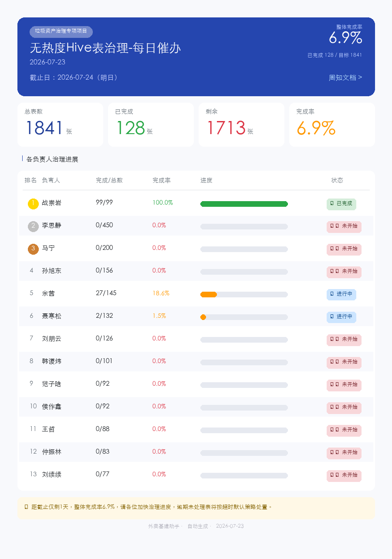
Task: Select the name 王哲 in the table
Action: click(x=48, y=429)
